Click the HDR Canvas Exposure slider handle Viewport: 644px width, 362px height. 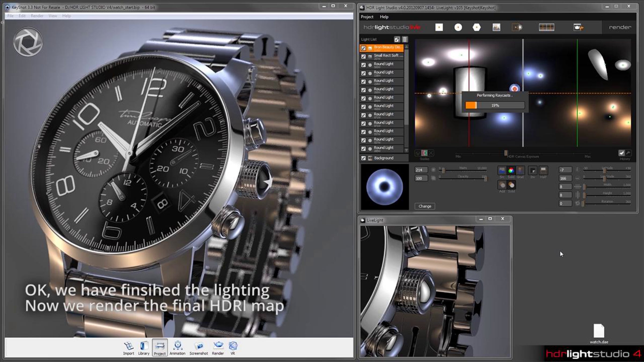pos(506,153)
